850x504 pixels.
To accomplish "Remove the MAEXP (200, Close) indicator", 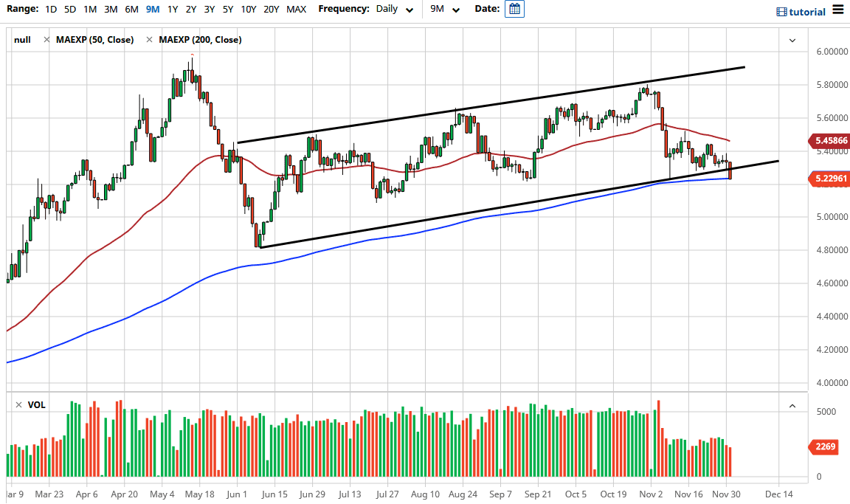I will pyautogui.click(x=150, y=39).
